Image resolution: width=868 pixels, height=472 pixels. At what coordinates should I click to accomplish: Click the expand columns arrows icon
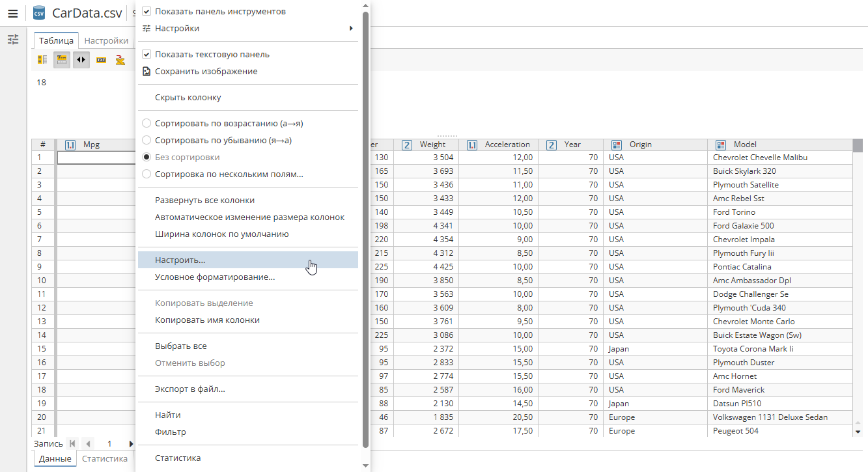(80, 59)
